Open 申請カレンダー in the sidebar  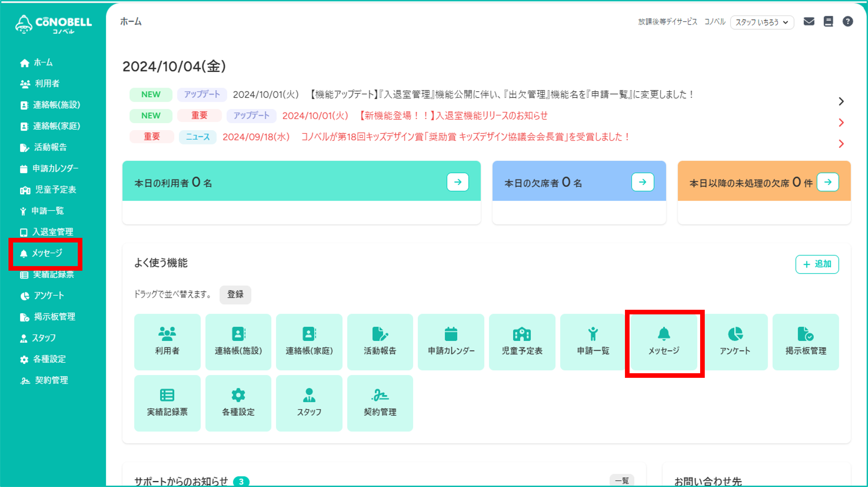pos(49,168)
